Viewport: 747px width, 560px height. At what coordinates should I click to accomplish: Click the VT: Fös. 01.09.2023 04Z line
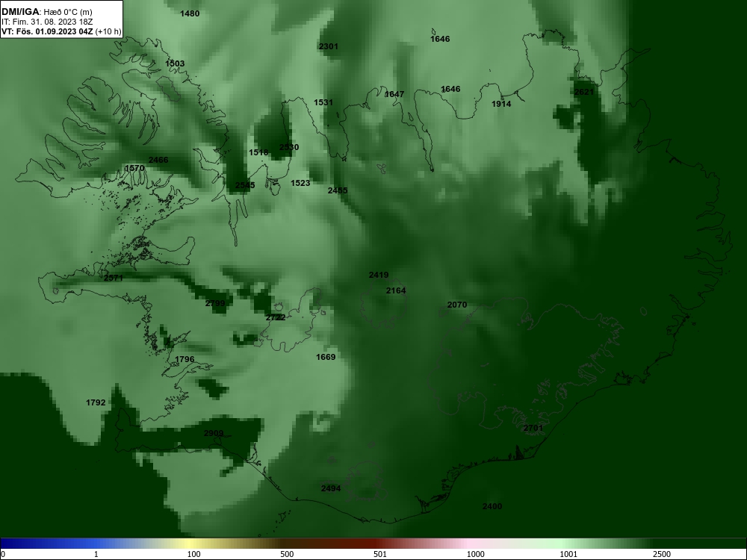(x=61, y=32)
